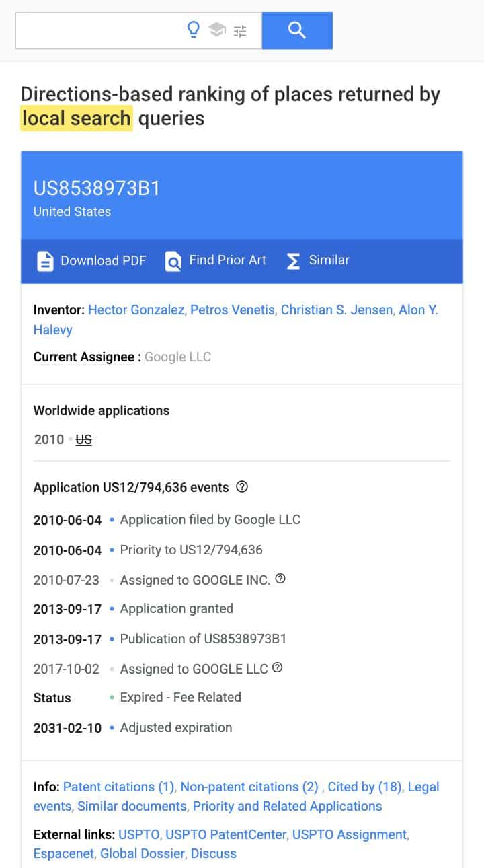484x868 pixels.
Task: Click Current Assignee label
Action: click(84, 357)
